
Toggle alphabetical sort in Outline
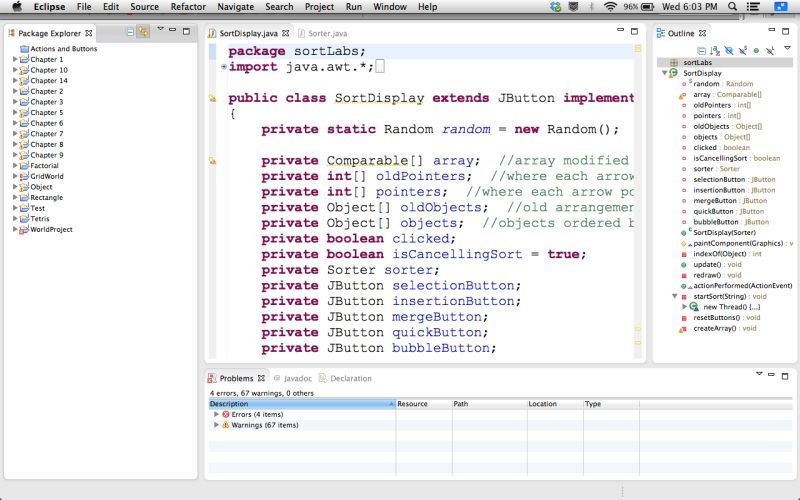[x=715, y=51]
